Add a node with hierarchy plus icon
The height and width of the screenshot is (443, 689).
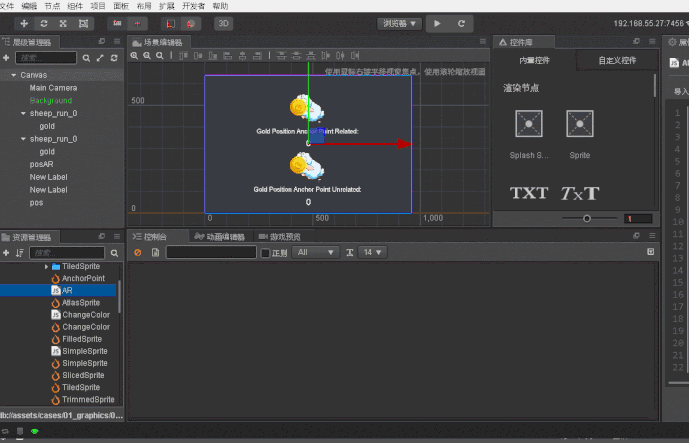pyautogui.click(x=6, y=58)
